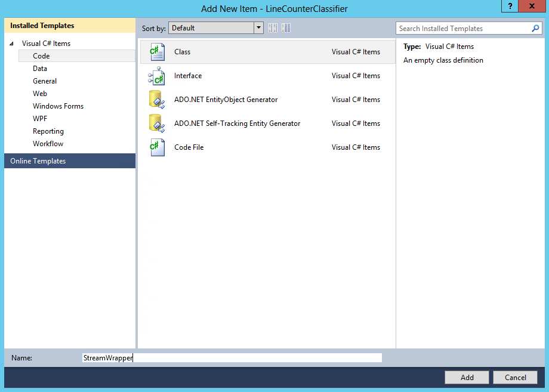Click the Interface template icon
The width and height of the screenshot is (549, 392).
156,76
